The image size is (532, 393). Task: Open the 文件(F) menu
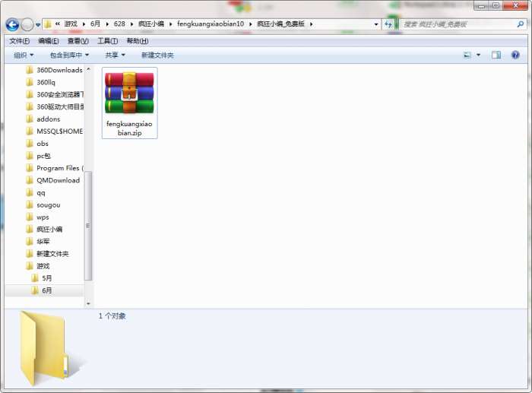(x=19, y=41)
